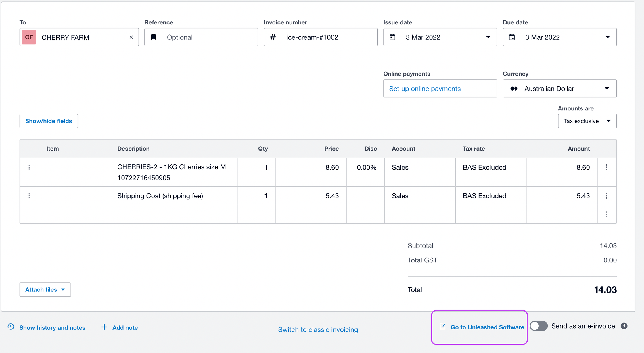644x353 pixels.
Task: Click the history clock icon near Show history
Action: [x=11, y=327]
